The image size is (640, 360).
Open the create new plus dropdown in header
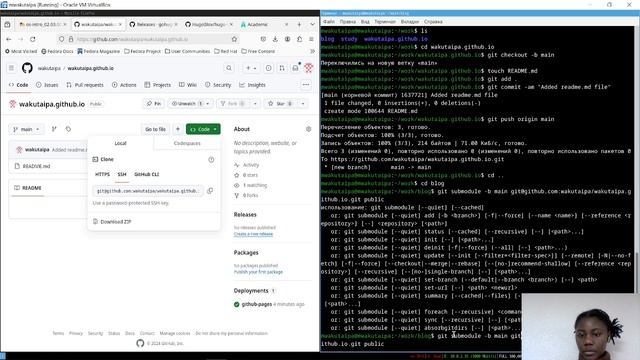click(x=251, y=68)
